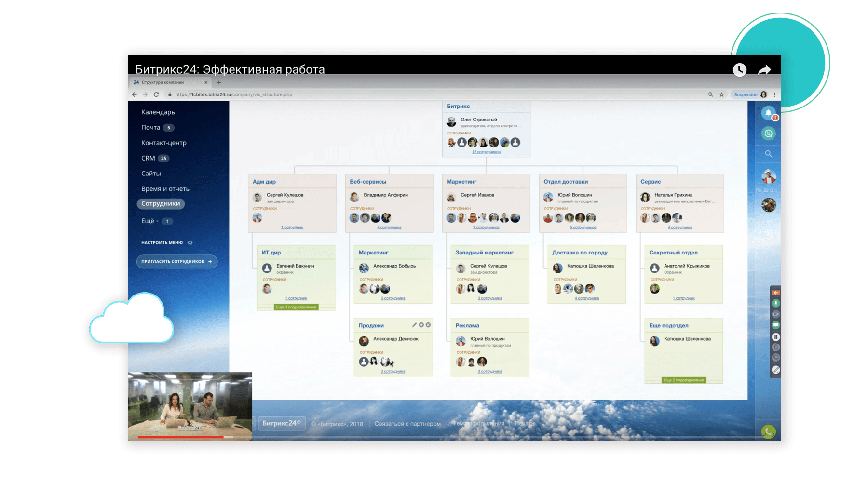
Task: Click the plus add icon on Продажи
Action: (421, 325)
